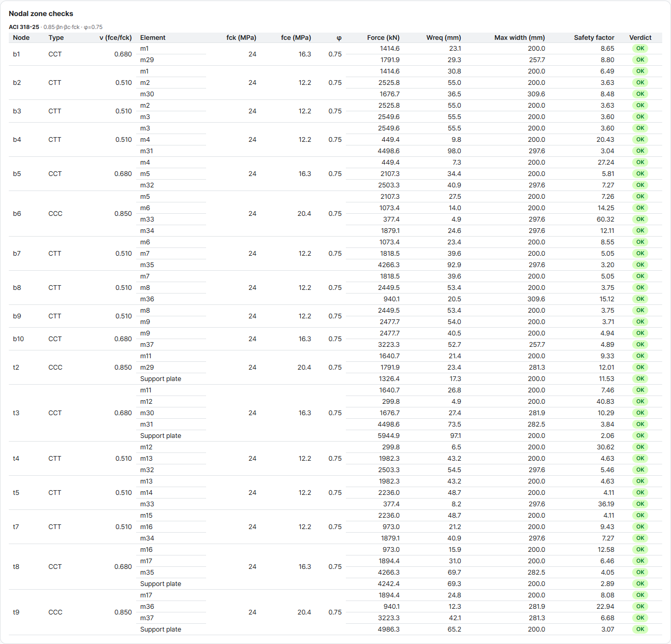Screen dimensions: 671x644
Task: Click required width value "98.0"
Action: tap(455, 151)
